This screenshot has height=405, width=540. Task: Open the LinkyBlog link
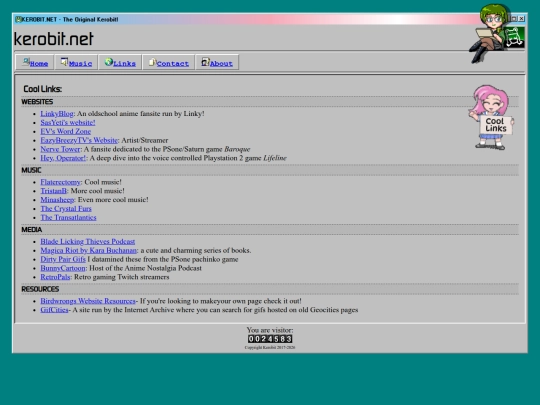pos(57,114)
